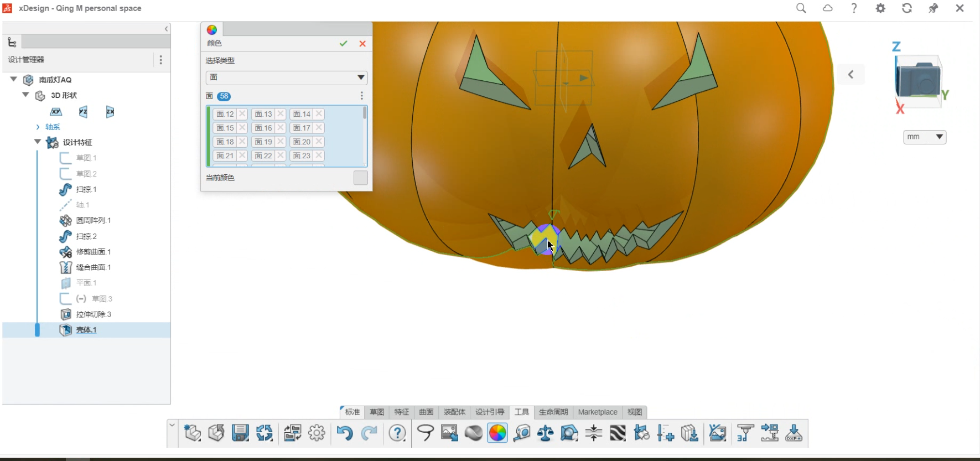Click the 当前颜色 color swatch
The width and height of the screenshot is (980, 461).
click(361, 178)
